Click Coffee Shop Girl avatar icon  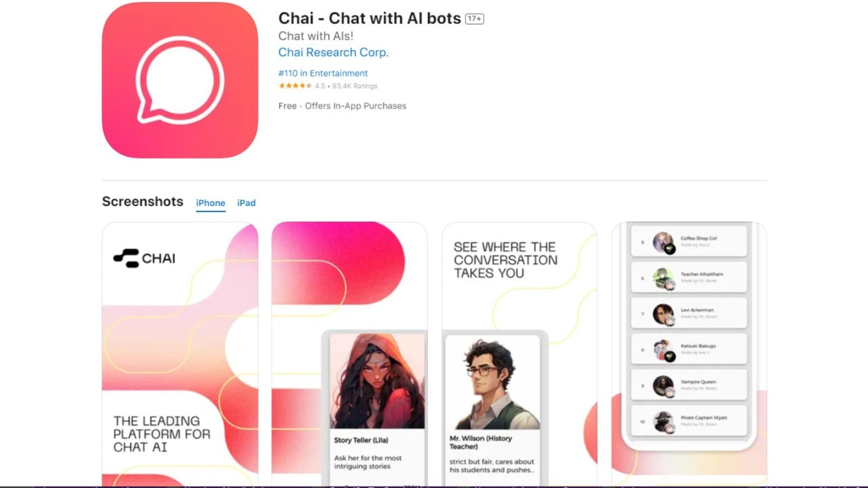(x=663, y=242)
